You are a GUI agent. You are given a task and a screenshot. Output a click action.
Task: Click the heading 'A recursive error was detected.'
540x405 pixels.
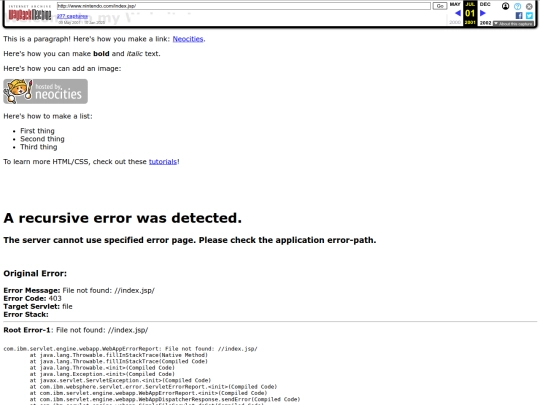click(123, 218)
